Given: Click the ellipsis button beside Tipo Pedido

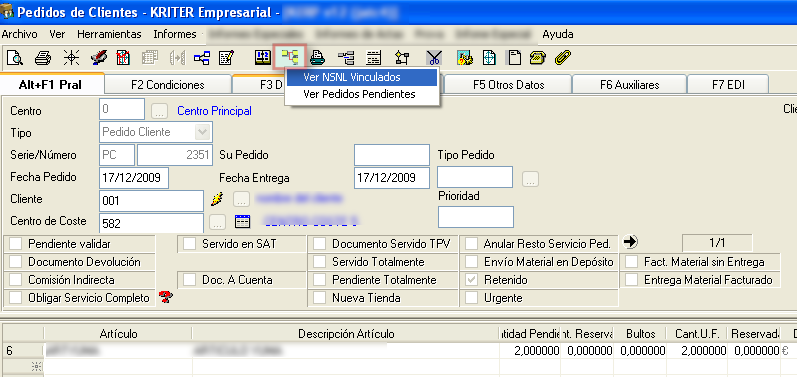Looking at the screenshot, I should [x=530, y=179].
